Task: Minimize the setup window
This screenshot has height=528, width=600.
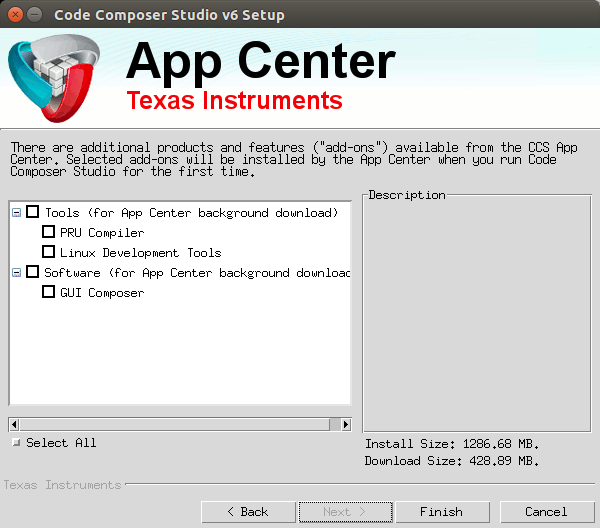Action: tap(34, 15)
